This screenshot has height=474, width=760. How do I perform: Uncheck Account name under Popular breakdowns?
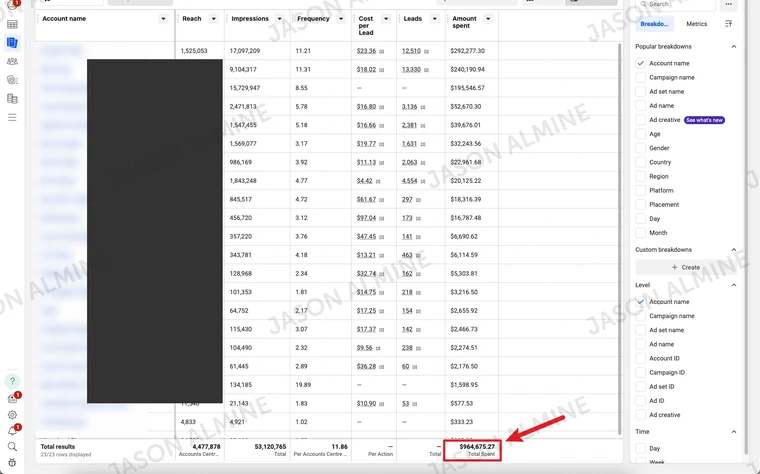click(641, 63)
